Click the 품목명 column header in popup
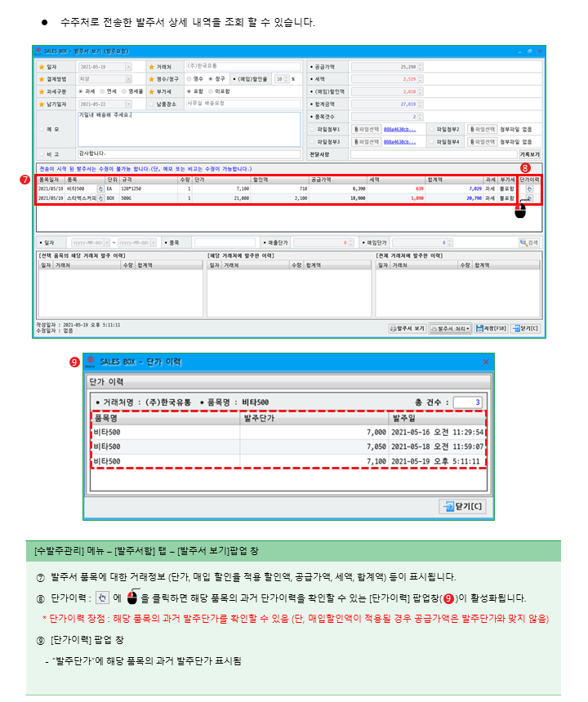The width and height of the screenshot is (588, 702). [166, 418]
